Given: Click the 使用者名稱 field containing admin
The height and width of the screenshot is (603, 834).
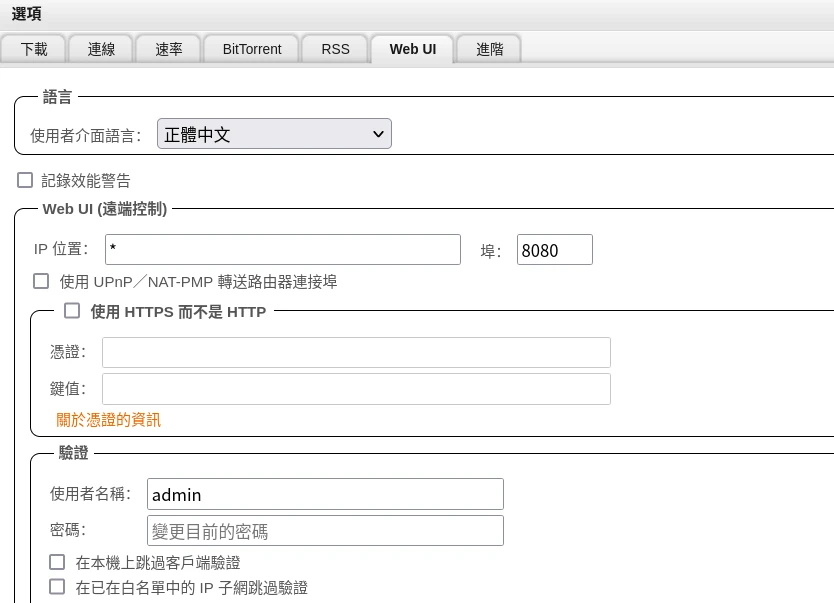Looking at the screenshot, I should point(325,494).
